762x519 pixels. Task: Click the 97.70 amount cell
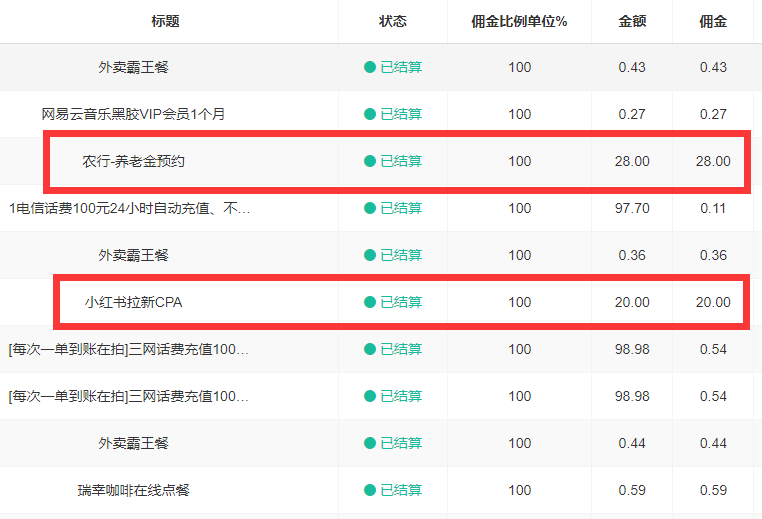632,208
